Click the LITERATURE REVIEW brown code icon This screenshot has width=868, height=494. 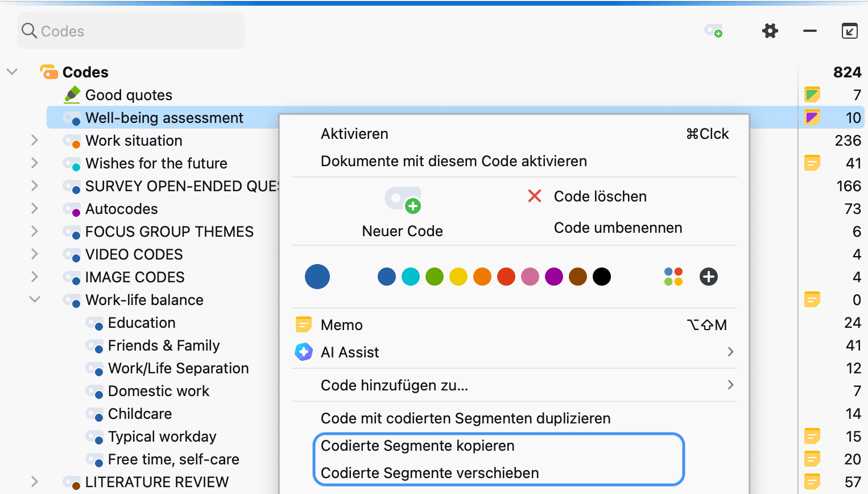72,483
